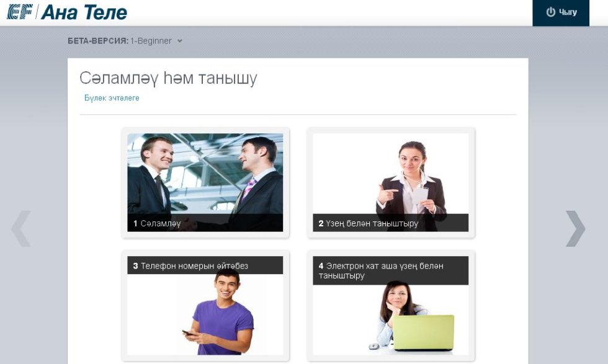Image resolution: width=608 pixels, height=364 pixels.
Task: Log out using the Чыгу button
Action: [561, 12]
